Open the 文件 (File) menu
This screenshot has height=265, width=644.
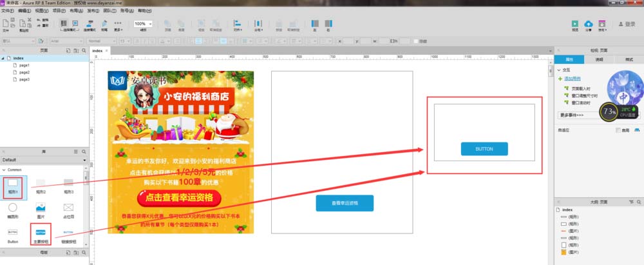pos(8,11)
